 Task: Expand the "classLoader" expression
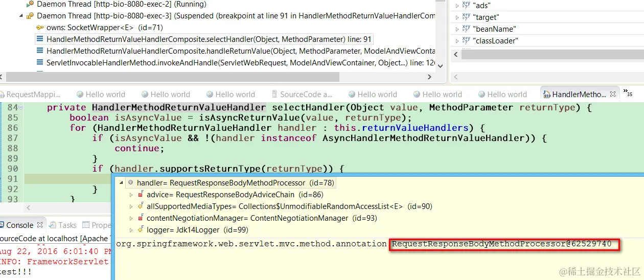[457, 41]
